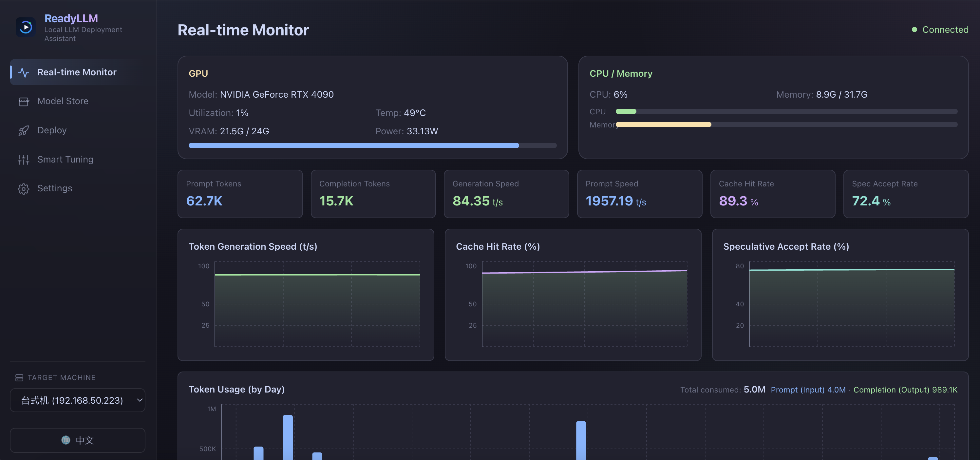980x460 pixels.
Task: Click the 'Memory: 8.9G / 31.7G' text
Action: click(x=822, y=94)
